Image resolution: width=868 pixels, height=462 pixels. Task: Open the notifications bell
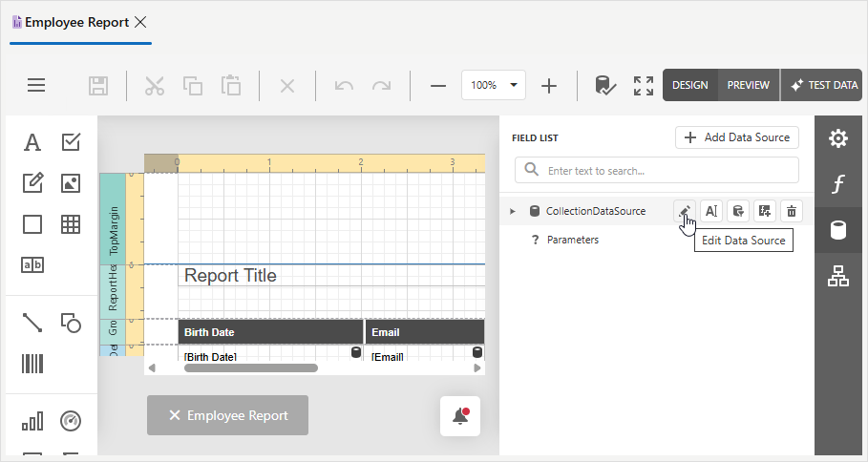coord(460,416)
